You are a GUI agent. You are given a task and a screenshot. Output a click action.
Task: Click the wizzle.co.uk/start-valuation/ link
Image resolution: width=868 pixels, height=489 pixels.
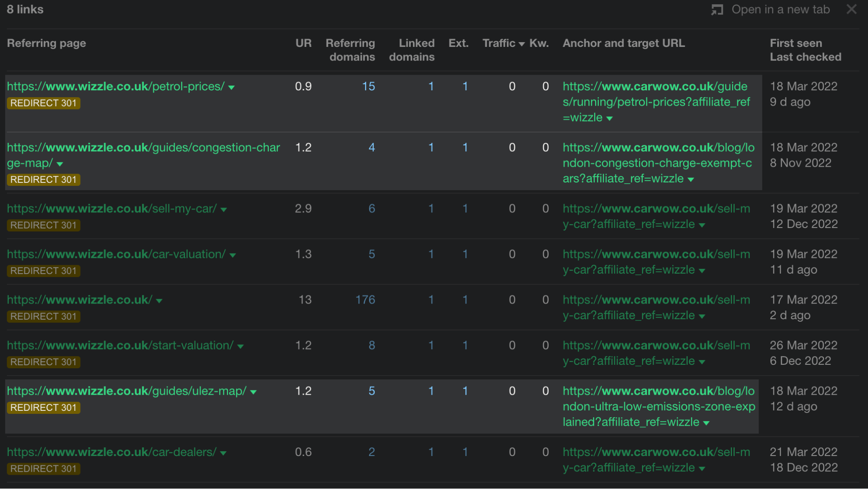pos(119,345)
